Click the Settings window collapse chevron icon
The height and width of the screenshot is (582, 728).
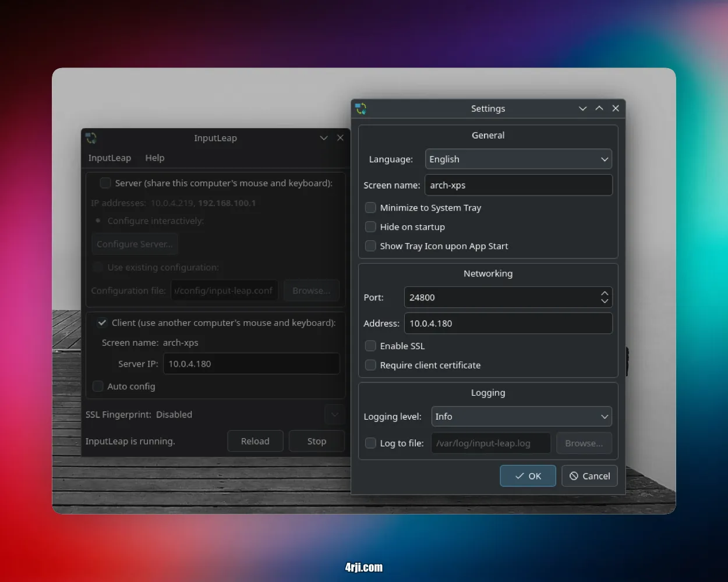pyautogui.click(x=582, y=109)
